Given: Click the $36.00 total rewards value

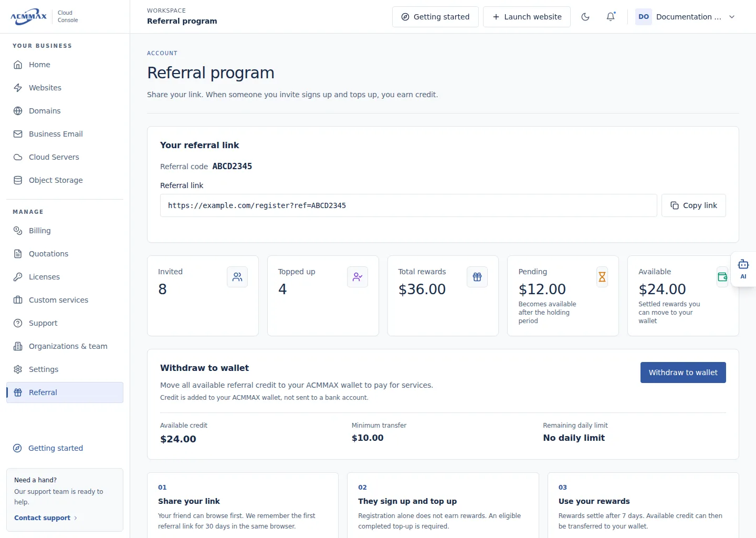Looking at the screenshot, I should coord(422,289).
